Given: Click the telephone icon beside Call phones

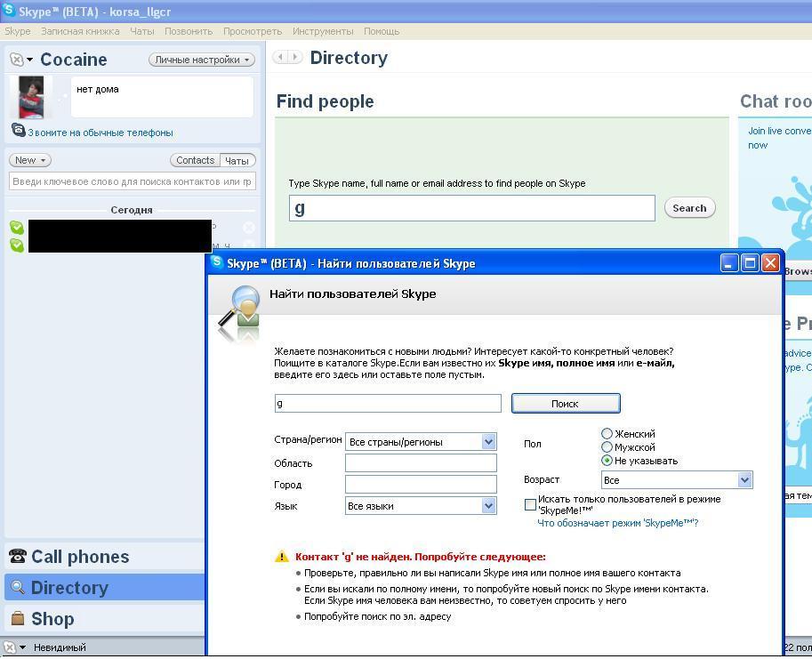Looking at the screenshot, I should 18,556.
